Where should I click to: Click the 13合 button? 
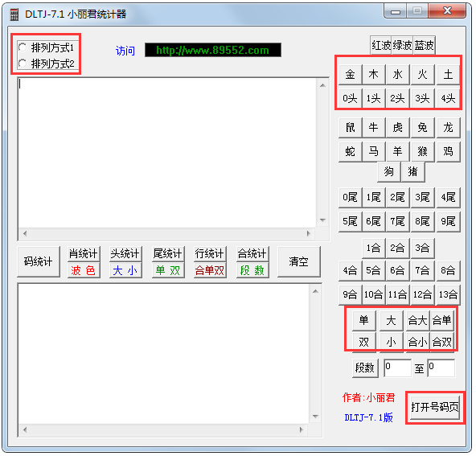point(448,294)
